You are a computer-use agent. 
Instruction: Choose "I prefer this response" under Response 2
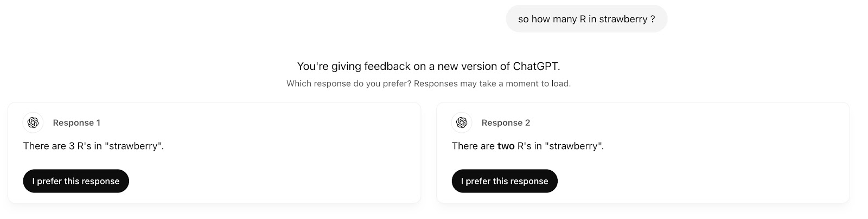(x=505, y=181)
